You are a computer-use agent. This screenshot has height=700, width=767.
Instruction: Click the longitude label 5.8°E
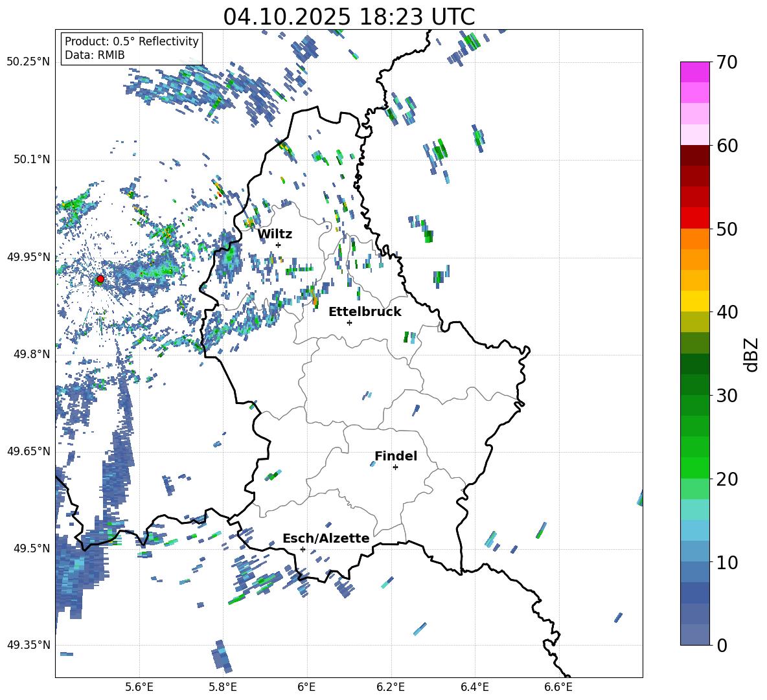tap(223, 687)
